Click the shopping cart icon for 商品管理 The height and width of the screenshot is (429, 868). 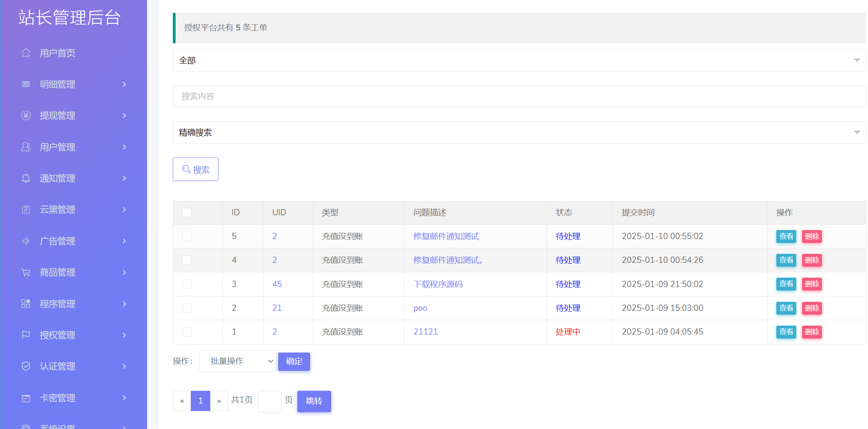tap(26, 272)
